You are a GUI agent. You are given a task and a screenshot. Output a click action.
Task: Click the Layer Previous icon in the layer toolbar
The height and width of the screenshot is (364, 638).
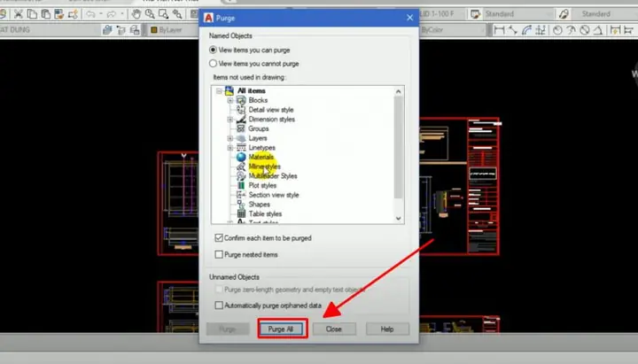[x=121, y=30]
